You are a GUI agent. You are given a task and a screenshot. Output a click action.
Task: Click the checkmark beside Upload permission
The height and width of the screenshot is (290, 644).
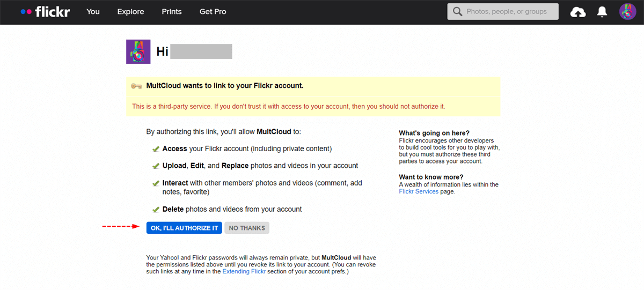pyautogui.click(x=156, y=166)
